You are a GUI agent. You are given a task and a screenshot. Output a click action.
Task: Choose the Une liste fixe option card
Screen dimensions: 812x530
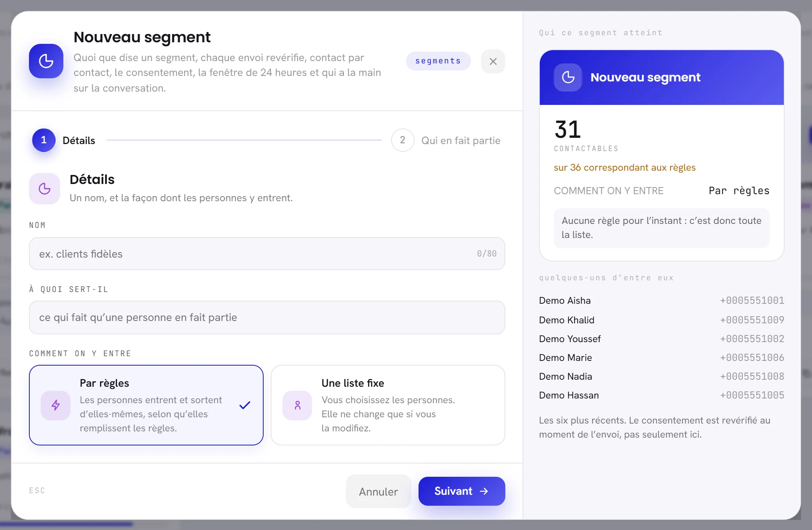[388, 405]
